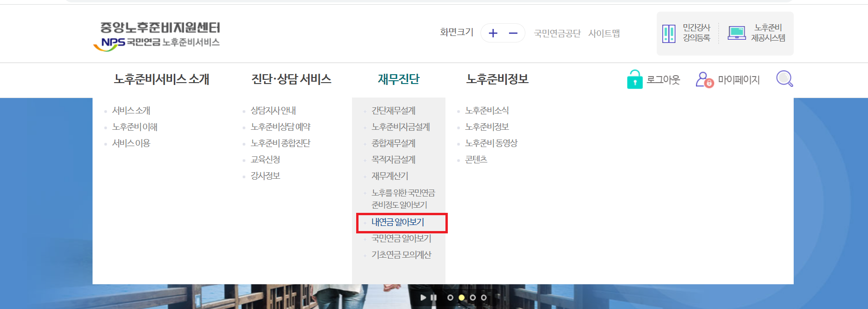Click 노후준비 제공시스템 label

coord(768,33)
